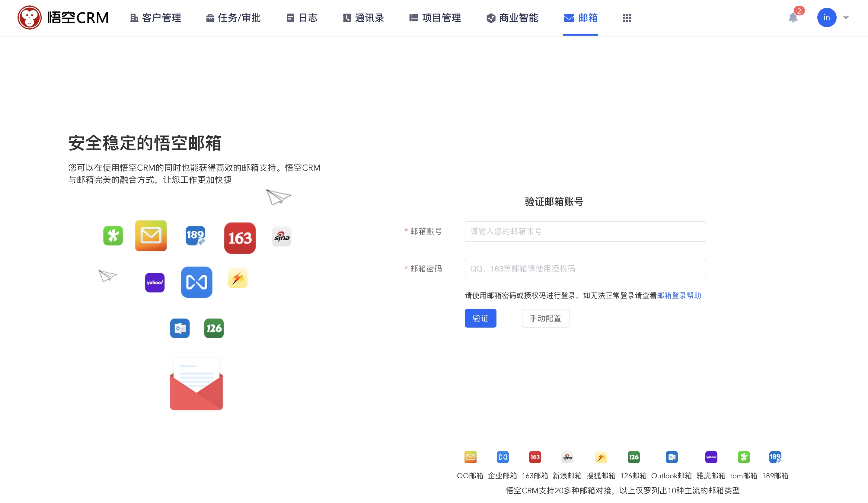This screenshot has width=868, height=503.
Task: Click the small 新浪邮箱 icon at the bottom
Action: pyautogui.click(x=567, y=457)
